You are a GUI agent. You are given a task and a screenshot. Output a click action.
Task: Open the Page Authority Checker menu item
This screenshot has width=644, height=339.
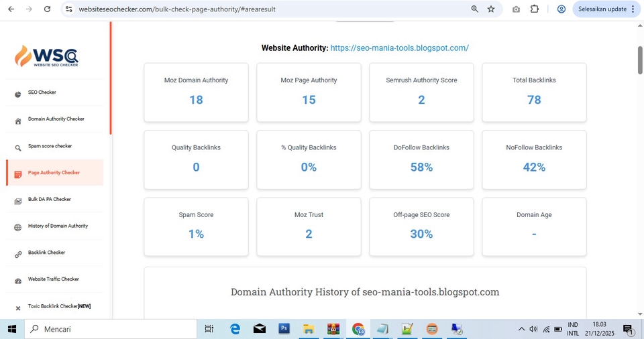point(54,173)
